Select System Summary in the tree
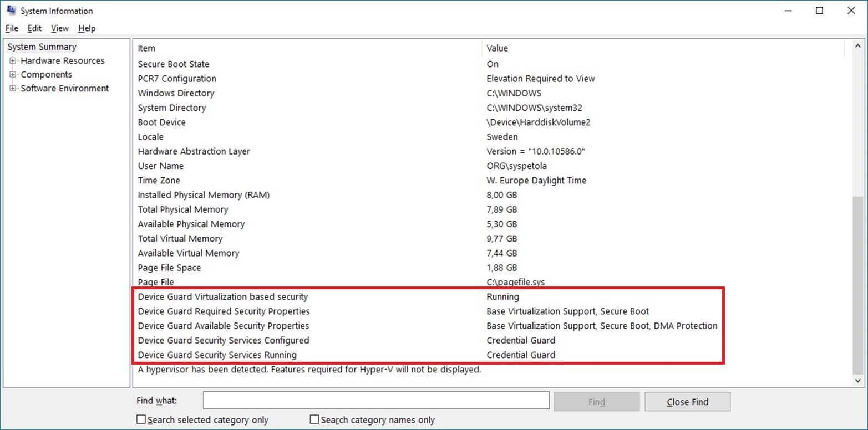This screenshot has width=868, height=430. coord(42,47)
